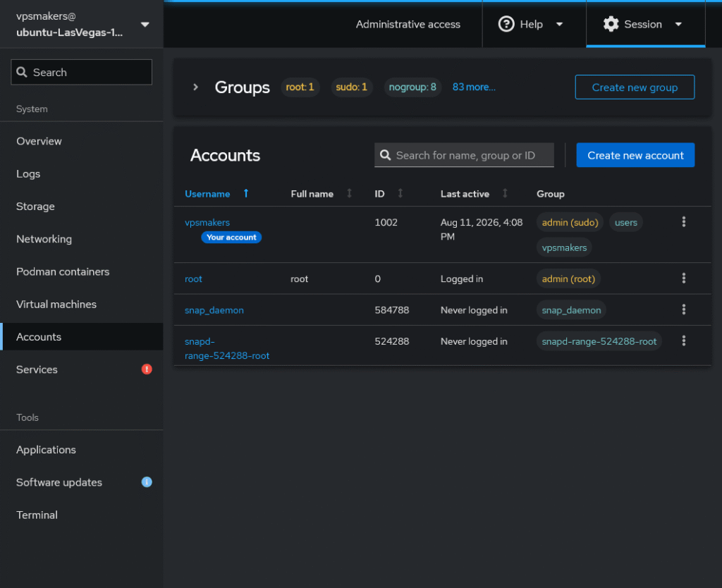Click the Username sort arrow icon
This screenshot has width=722, height=588.
tap(246, 193)
